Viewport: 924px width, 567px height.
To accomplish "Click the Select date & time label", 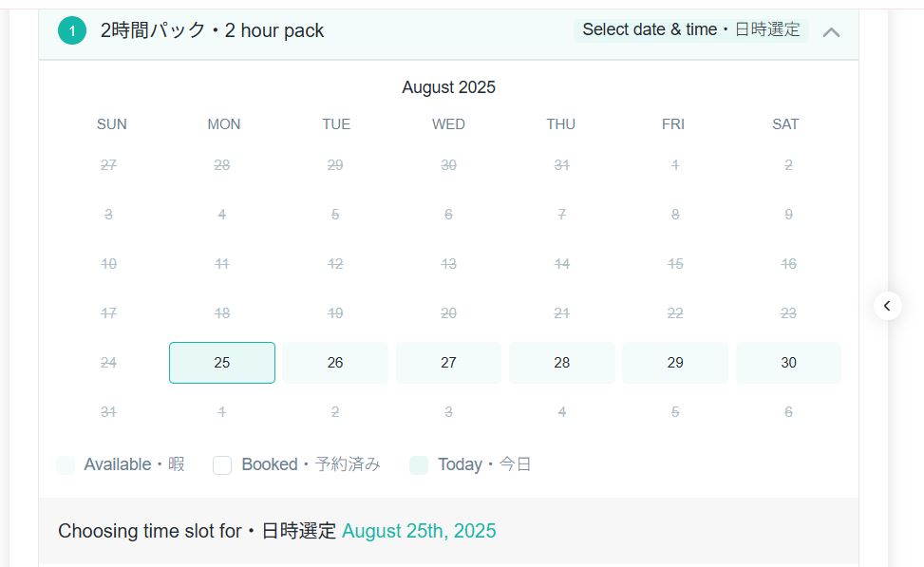I will [690, 29].
